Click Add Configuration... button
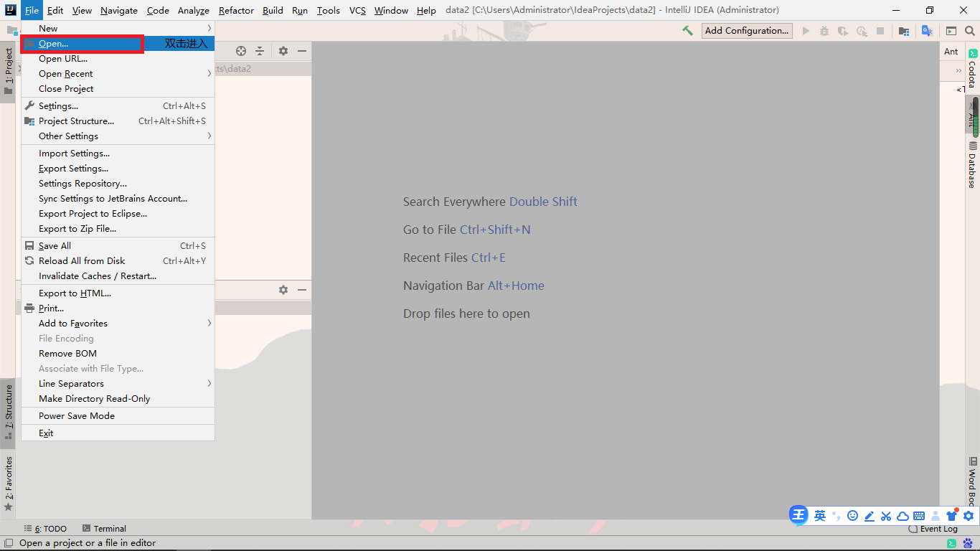This screenshot has width=980, height=551. click(x=746, y=30)
